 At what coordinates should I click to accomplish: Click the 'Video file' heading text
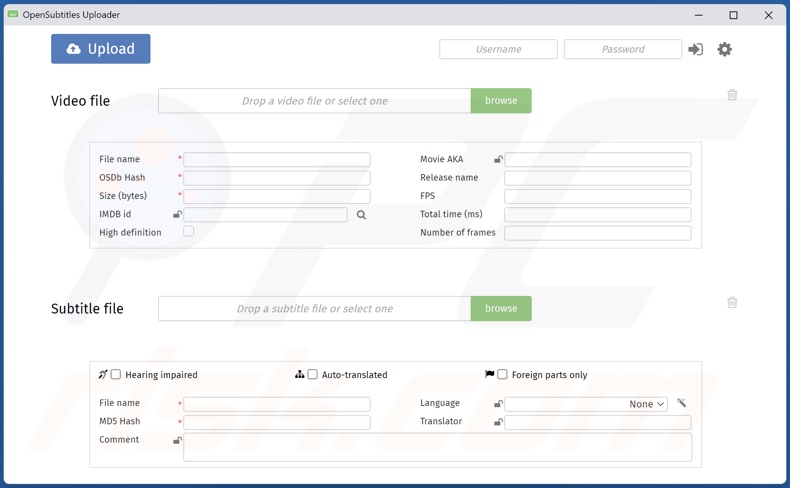80,101
